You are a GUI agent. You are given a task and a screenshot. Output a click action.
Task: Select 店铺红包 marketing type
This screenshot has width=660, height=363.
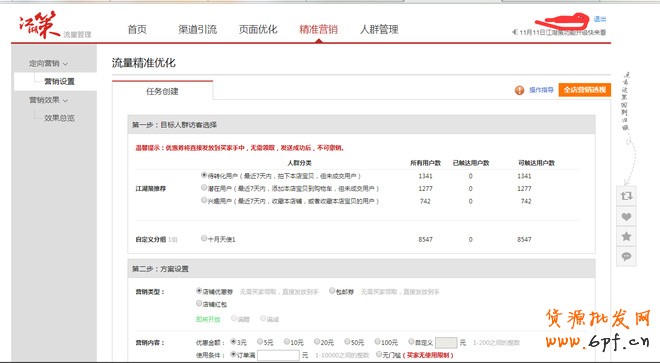click(199, 303)
